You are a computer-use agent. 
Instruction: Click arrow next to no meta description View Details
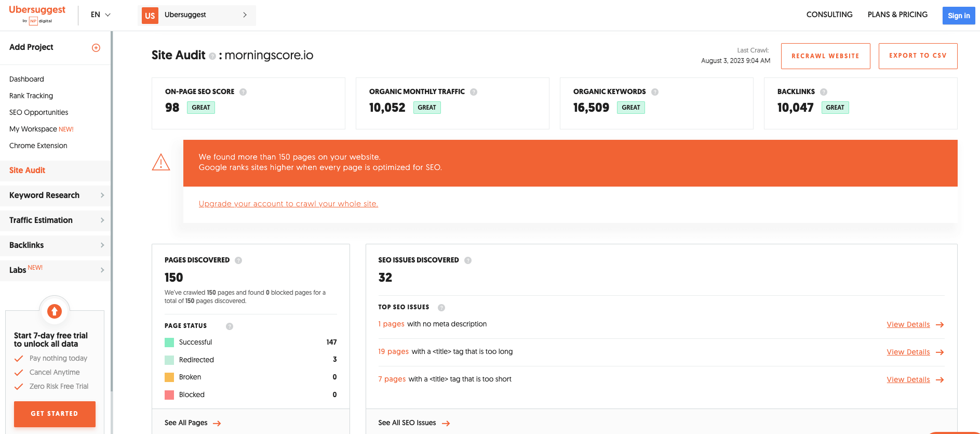[940, 325]
